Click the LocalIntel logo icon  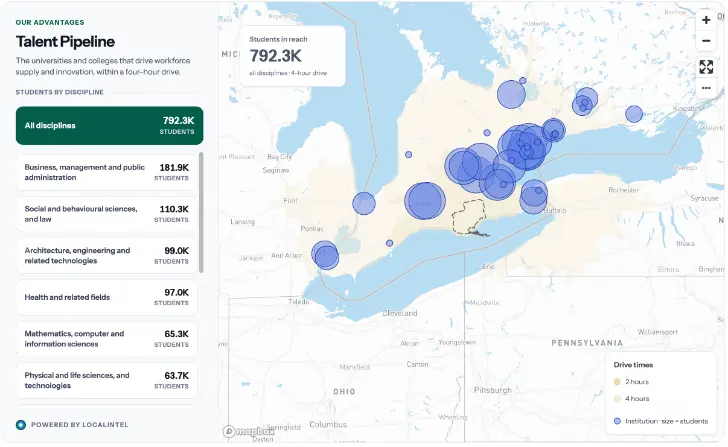[21, 425]
